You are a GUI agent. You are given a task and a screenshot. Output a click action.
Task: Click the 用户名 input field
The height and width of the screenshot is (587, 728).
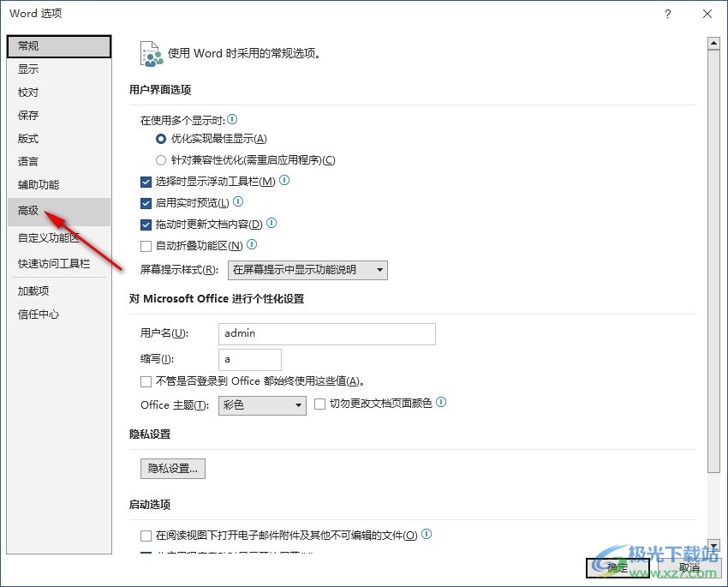[x=327, y=334]
